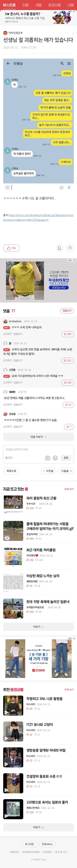The image size is (77, 868).
Task: Click 전체 보기 beside 지금 뜨고 있는 뿜
Action: (69, 489)
